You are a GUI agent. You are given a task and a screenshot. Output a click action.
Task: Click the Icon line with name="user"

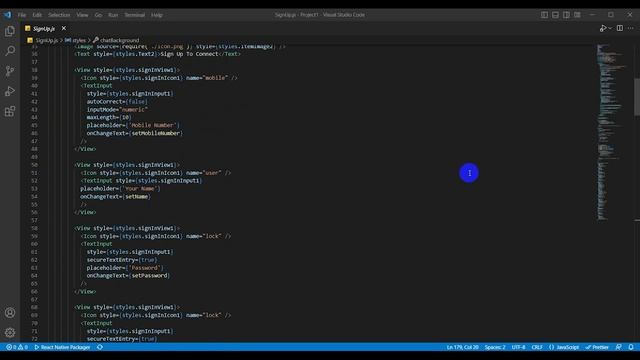click(x=156, y=173)
